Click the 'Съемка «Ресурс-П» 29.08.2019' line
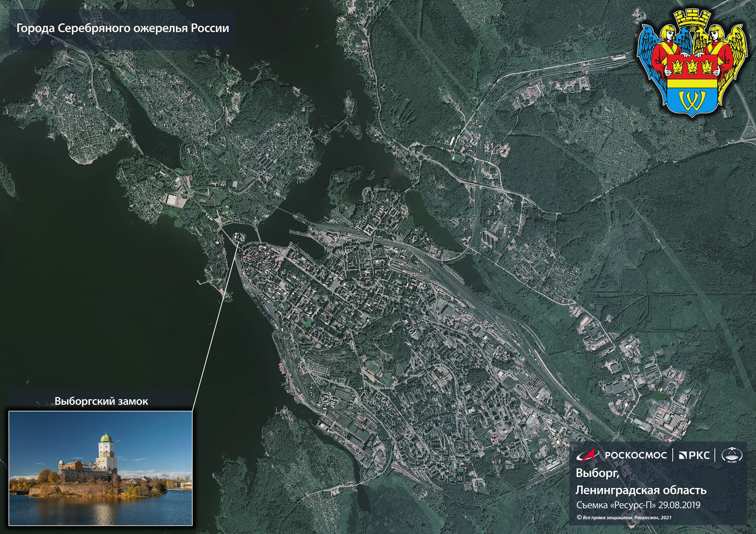Screen dimensions: 756x534 tap(638, 505)
